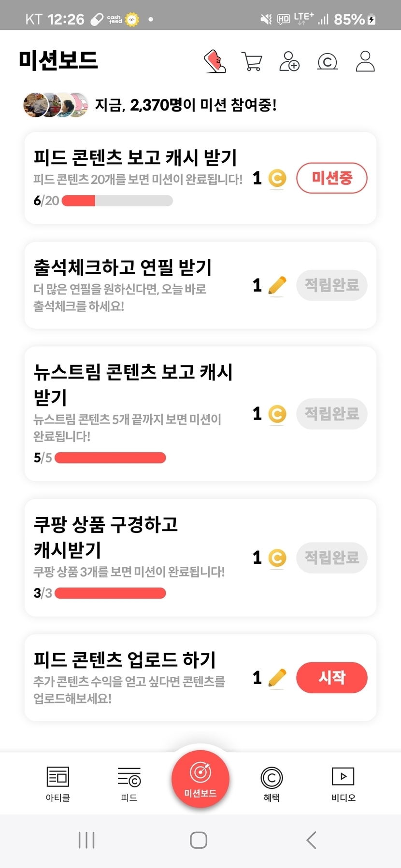Tap 적립완료 on the 뉴스트림 mission

click(x=332, y=414)
